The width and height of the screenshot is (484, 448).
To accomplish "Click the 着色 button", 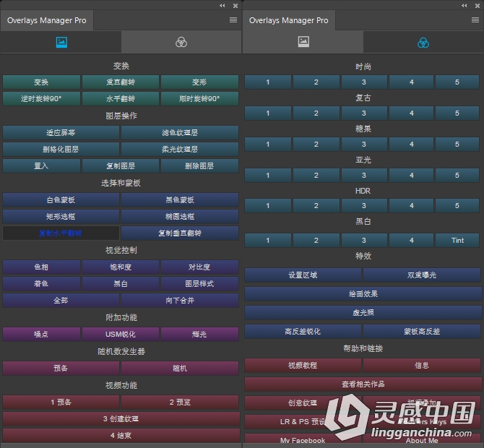I will pyautogui.click(x=41, y=284).
